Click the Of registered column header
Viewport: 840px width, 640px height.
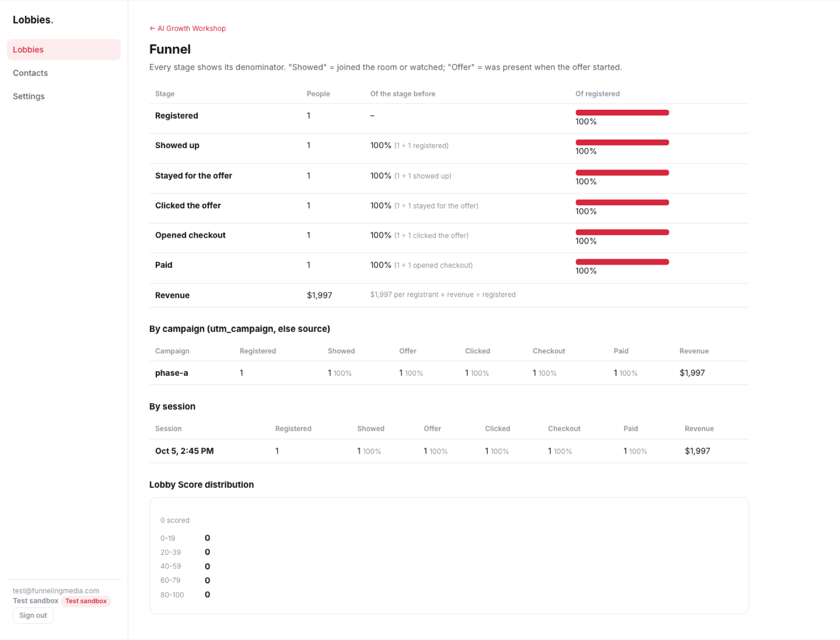(x=597, y=93)
